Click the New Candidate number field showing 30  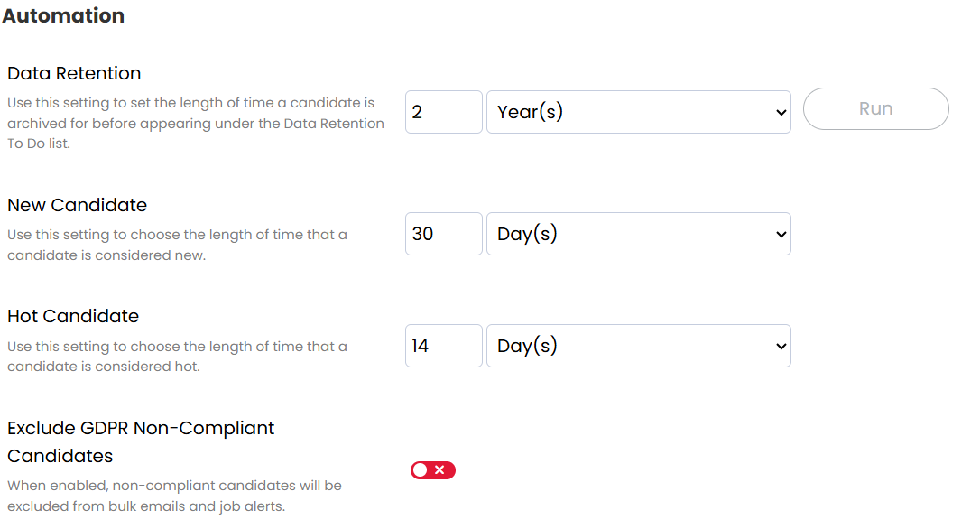pos(443,234)
